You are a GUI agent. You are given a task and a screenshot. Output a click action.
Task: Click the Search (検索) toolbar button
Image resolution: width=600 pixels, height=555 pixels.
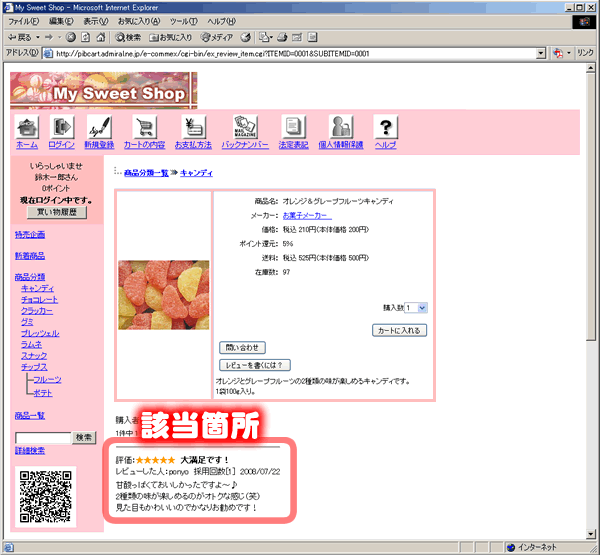(128, 37)
